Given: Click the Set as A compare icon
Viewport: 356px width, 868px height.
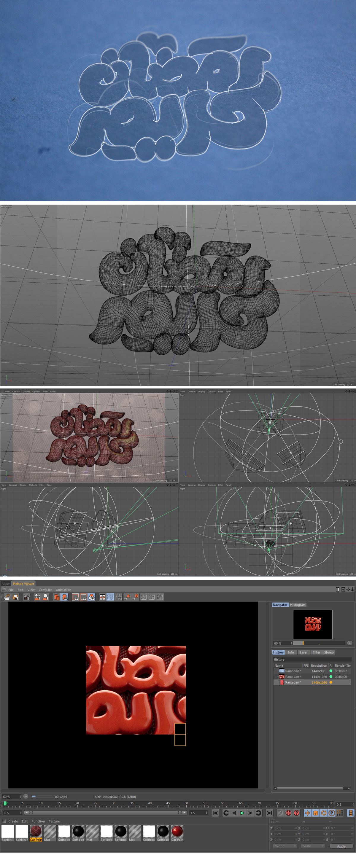Looking at the screenshot, I should coord(128,597).
